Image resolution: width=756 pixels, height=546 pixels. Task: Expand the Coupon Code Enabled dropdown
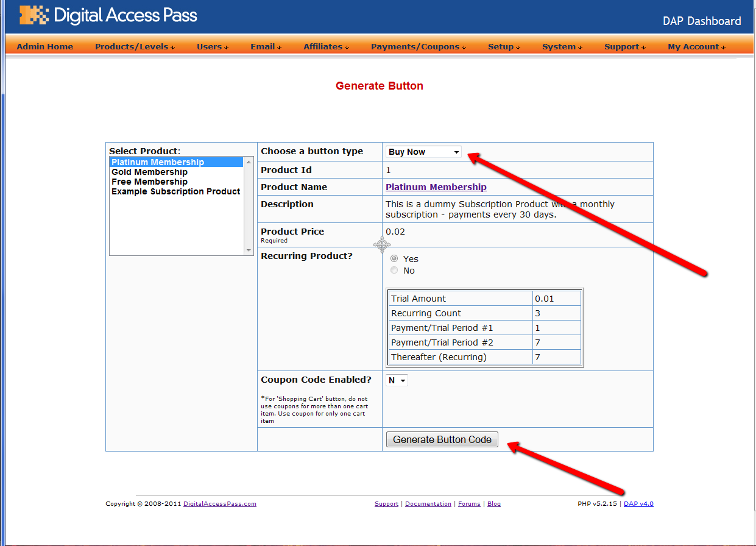[x=397, y=380]
